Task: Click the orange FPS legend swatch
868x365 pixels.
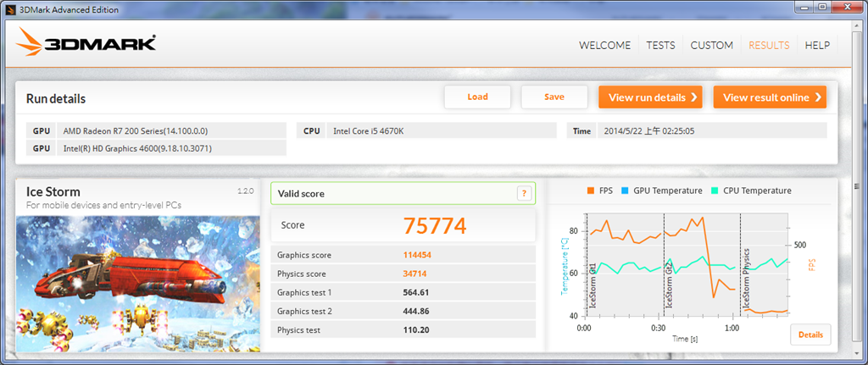Action: pos(590,191)
